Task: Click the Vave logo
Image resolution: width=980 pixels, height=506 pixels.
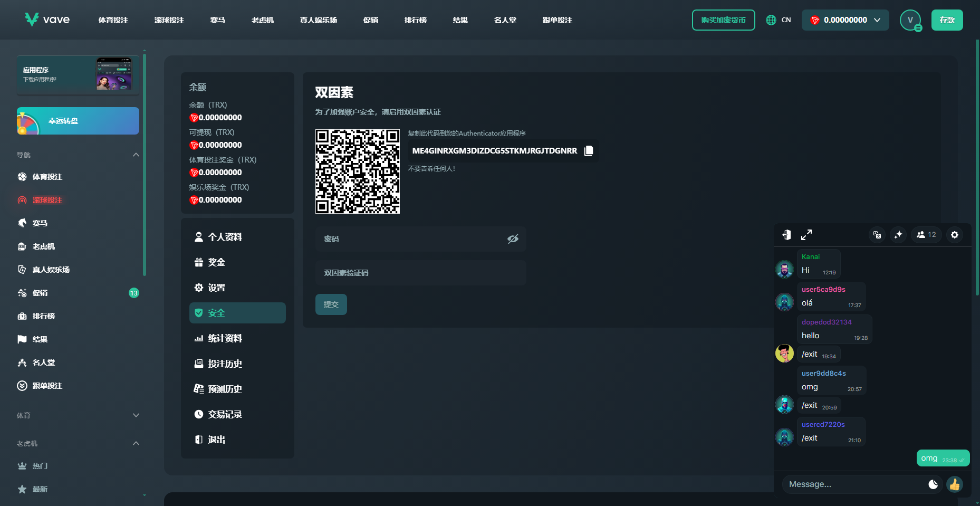Action: [x=47, y=20]
